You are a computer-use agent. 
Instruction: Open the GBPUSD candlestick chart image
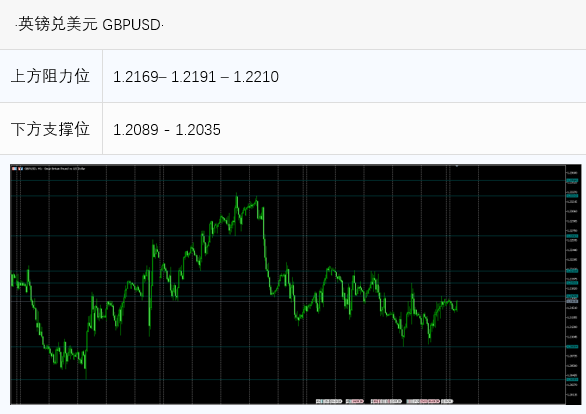point(296,284)
